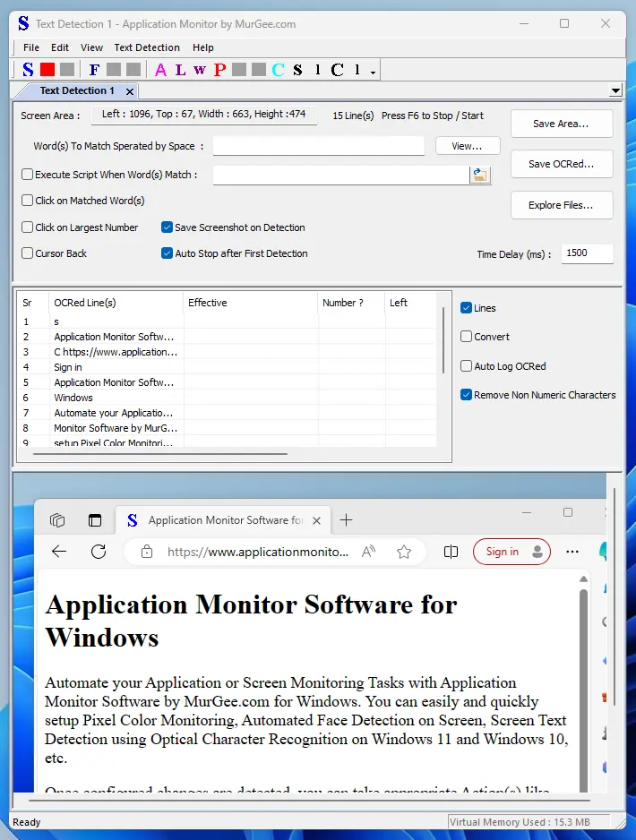Click the Save OCRed... button
This screenshot has height=840, width=636.
point(561,164)
